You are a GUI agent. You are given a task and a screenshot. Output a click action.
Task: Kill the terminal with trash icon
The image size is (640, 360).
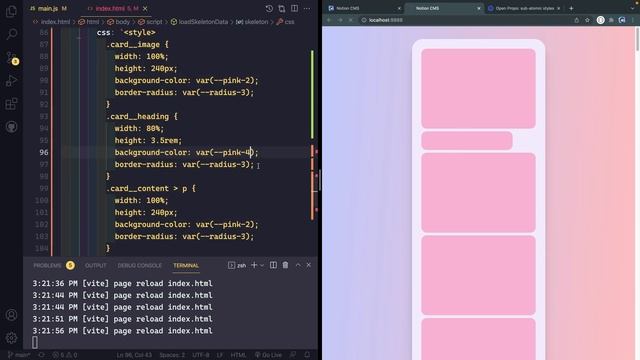(285, 265)
